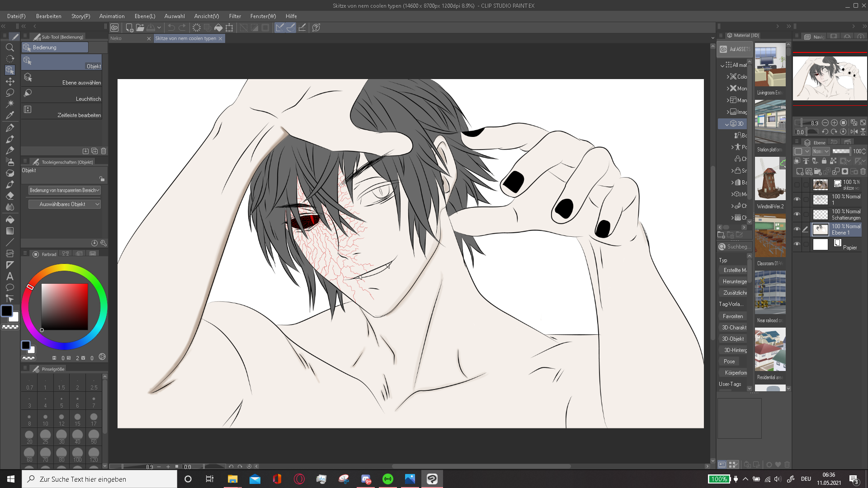Select the Fill bucket tool
The width and height of the screenshot is (868, 488).
[10, 220]
